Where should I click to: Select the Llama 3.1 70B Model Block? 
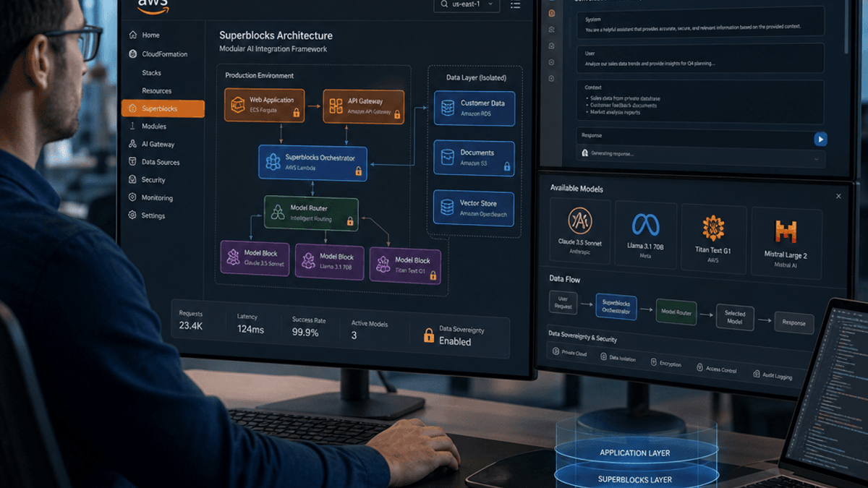tap(330, 261)
